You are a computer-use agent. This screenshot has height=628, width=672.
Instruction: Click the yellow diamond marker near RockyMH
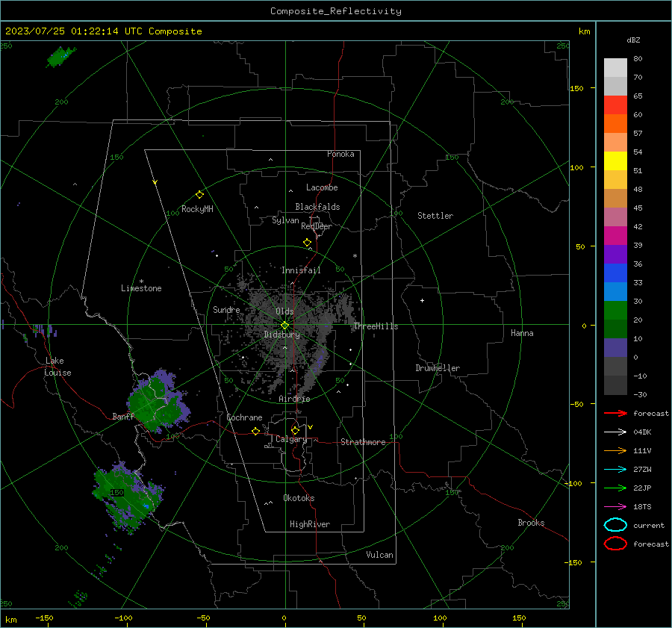pos(199,195)
